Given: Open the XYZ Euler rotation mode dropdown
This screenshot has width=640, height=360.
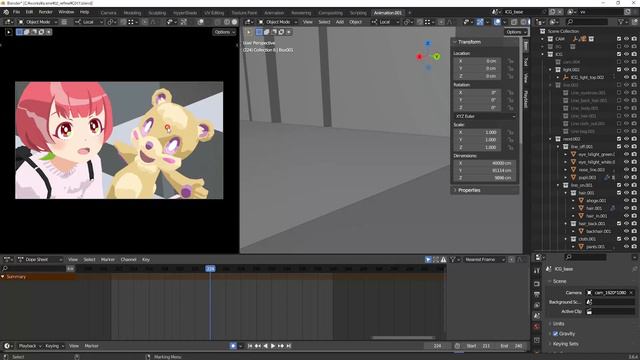Looking at the screenshot, I should 485,116.
